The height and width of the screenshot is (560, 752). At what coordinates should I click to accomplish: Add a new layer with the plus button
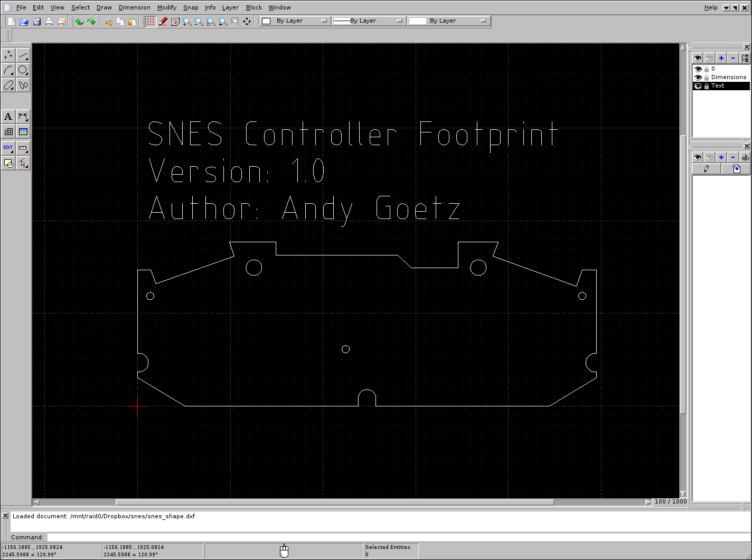pos(721,58)
